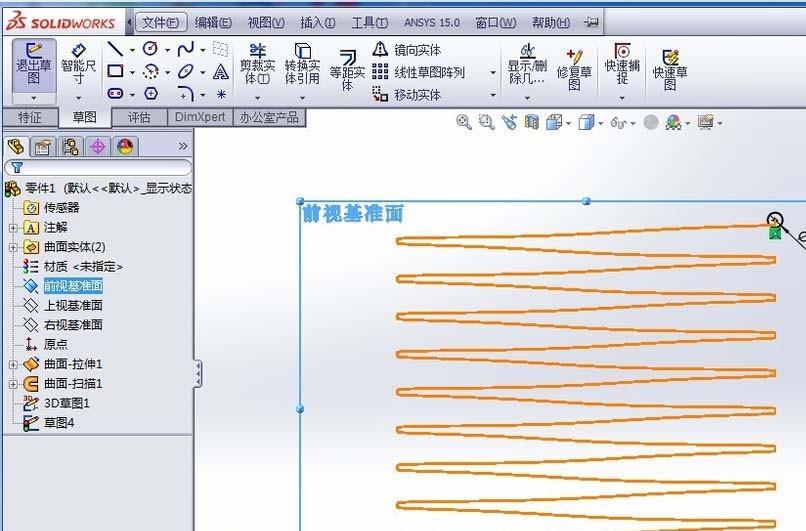
Task: Click Convert Entities (转换实体引用)
Action: 302,64
